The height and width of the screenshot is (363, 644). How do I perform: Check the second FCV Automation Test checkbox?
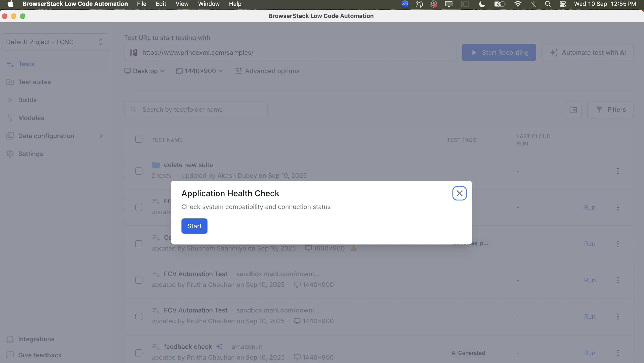tap(139, 317)
